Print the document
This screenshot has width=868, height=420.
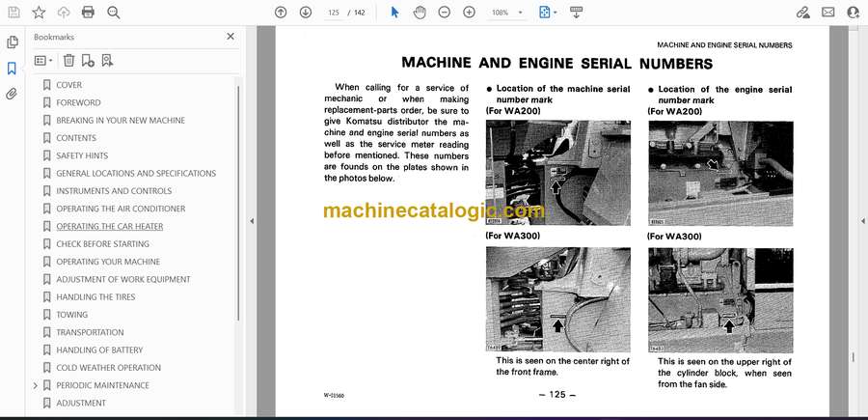pos(88,13)
